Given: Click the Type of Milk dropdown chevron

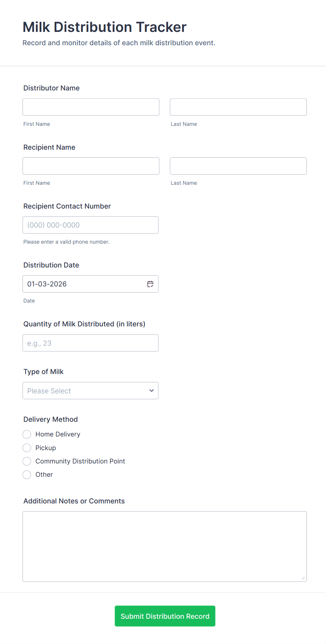Looking at the screenshot, I should [x=151, y=391].
